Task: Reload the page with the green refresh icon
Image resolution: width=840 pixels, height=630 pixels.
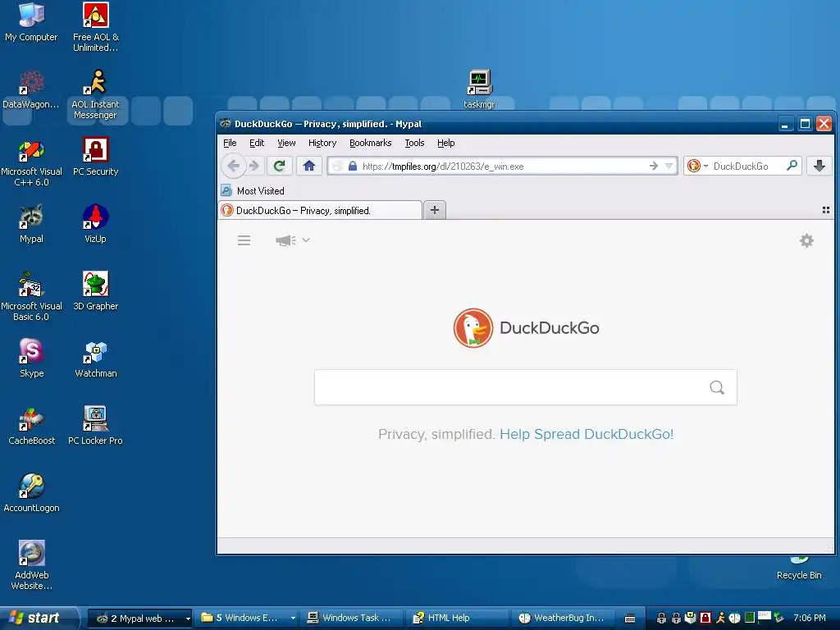Action: (x=279, y=166)
